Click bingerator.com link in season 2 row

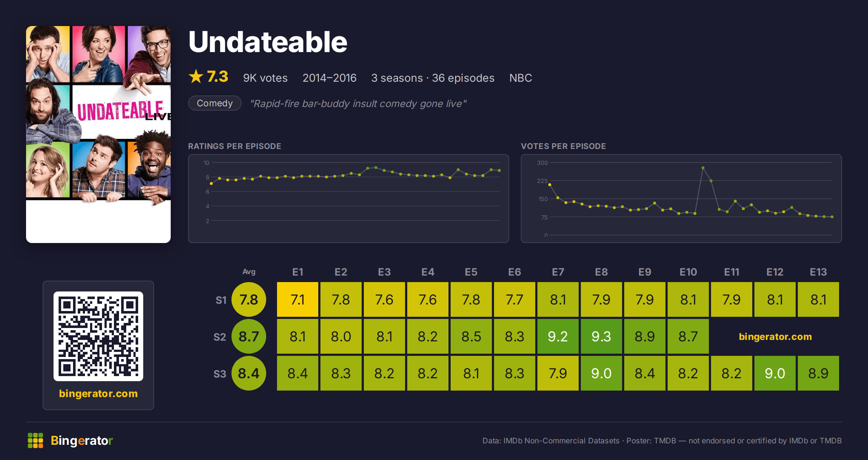(775, 337)
